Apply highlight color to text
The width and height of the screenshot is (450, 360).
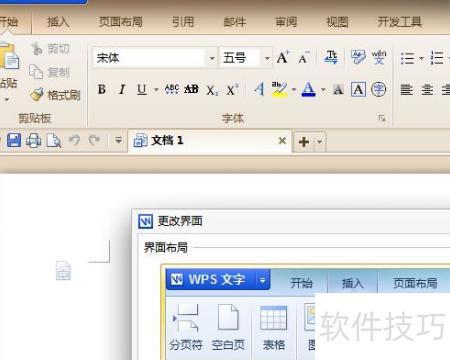279,89
